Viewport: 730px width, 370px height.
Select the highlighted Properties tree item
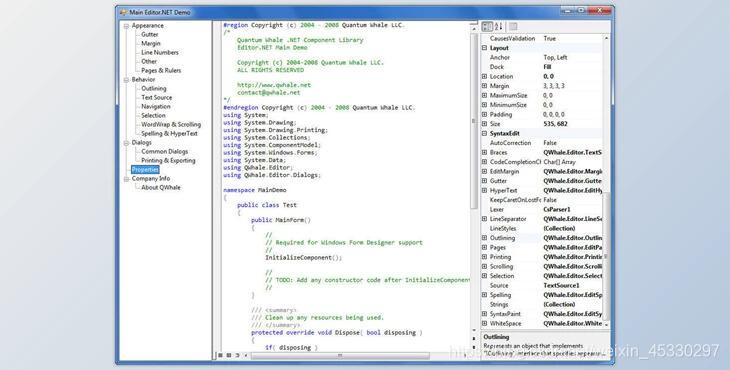click(145, 170)
